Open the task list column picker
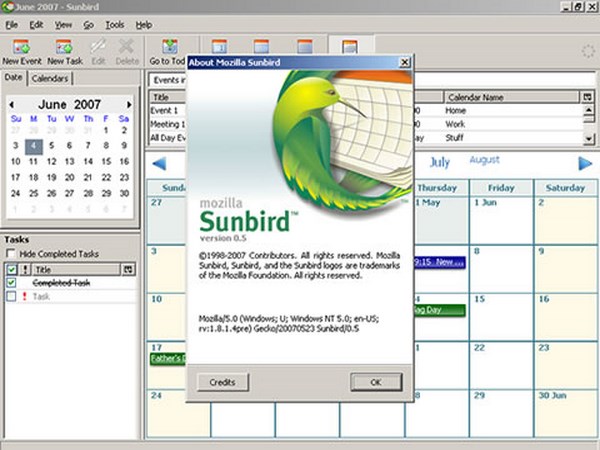 coord(128,269)
